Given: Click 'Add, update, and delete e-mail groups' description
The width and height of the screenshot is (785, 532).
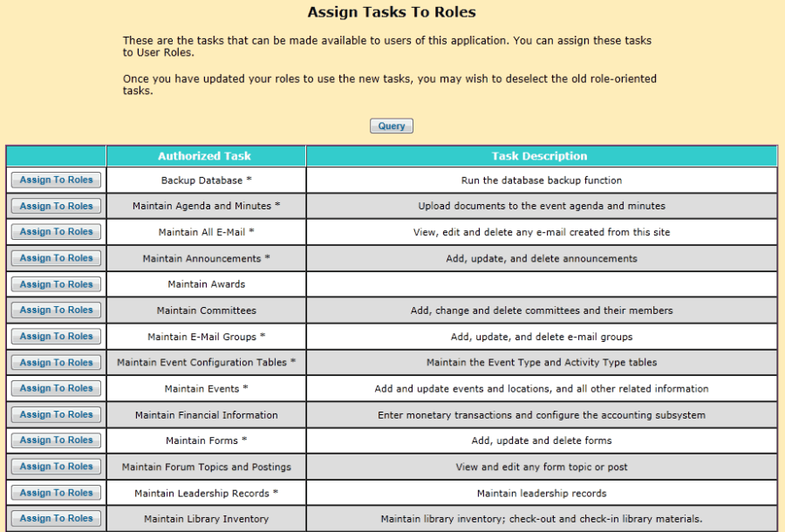Looking at the screenshot, I should tap(542, 337).
